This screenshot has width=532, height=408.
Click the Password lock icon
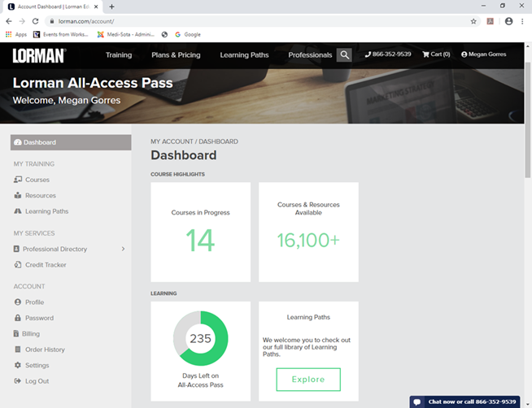click(x=18, y=318)
